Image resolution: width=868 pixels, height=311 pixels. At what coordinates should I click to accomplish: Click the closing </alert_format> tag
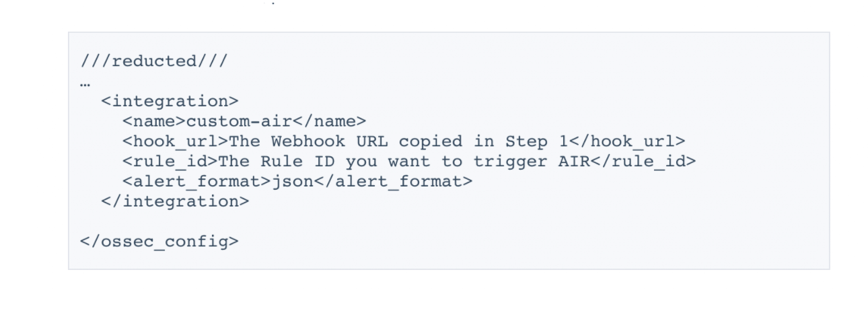(392, 181)
